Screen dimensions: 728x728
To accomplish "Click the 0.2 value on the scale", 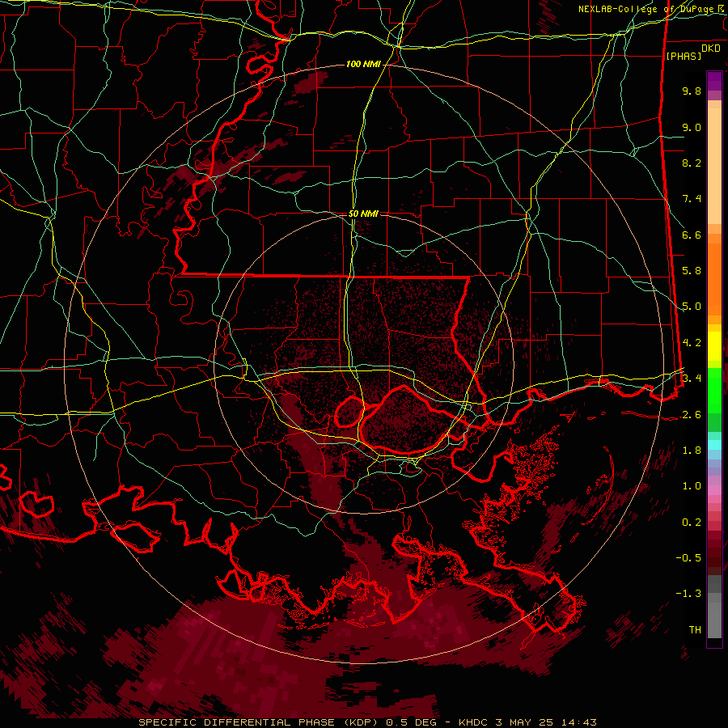I will [692, 523].
